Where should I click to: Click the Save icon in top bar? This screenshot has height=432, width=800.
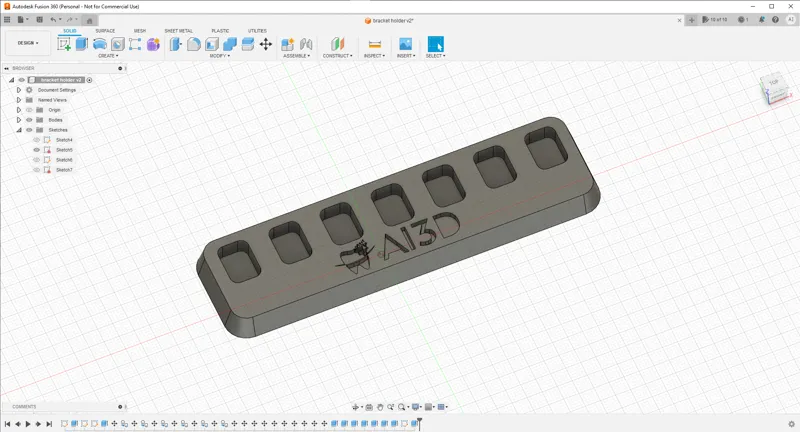pos(39,20)
